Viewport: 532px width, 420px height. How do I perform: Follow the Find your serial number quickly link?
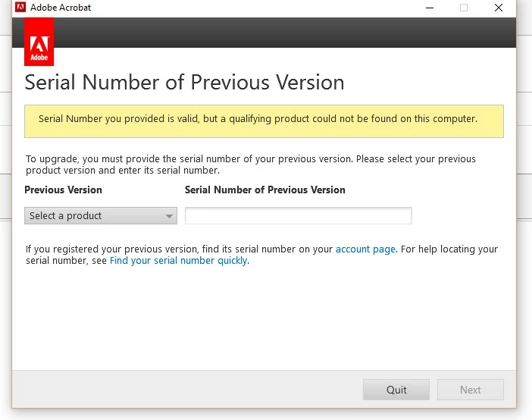tap(178, 261)
